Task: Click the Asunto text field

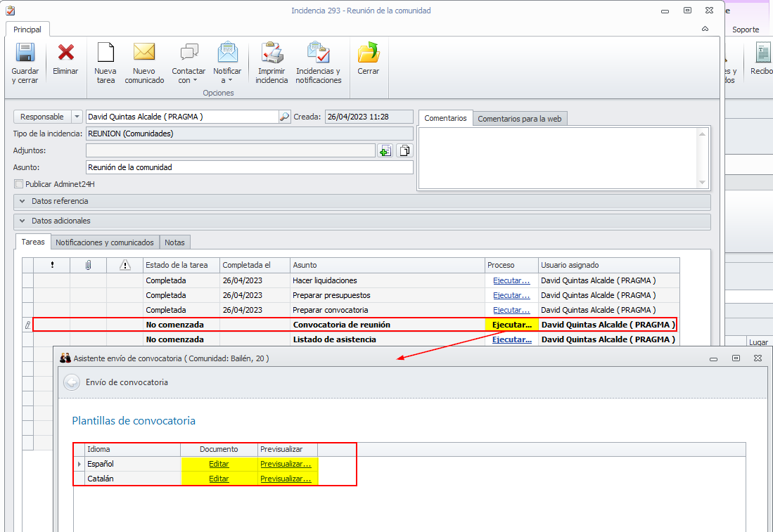Action: pos(249,167)
